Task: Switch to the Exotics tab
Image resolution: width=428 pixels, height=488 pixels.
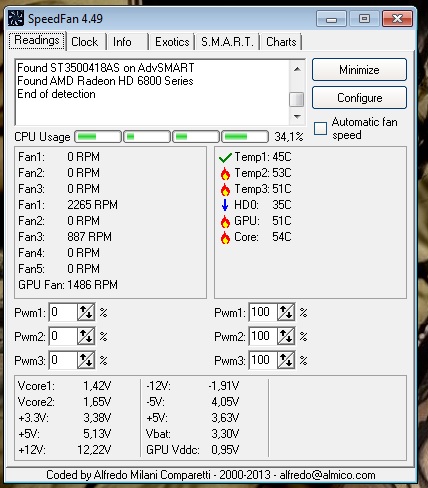Action: tap(172, 42)
